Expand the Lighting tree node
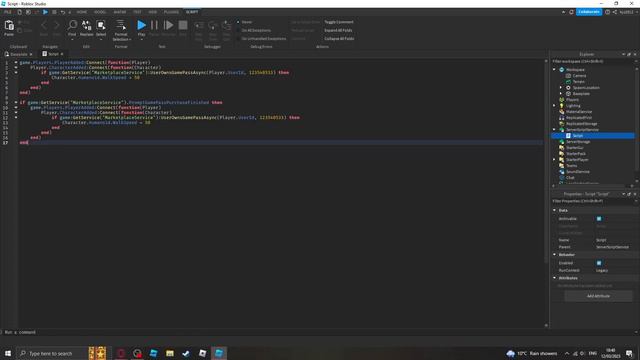This screenshot has height=360, width=640. [554, 106]
